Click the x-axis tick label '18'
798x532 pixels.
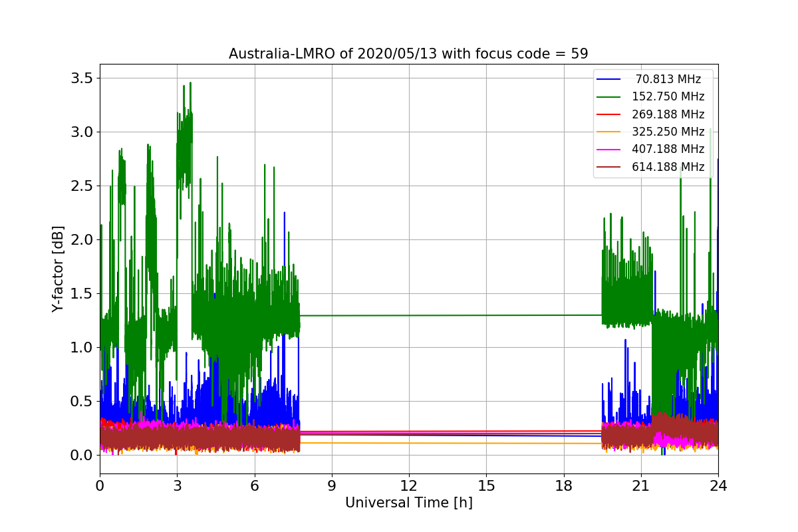564,485
